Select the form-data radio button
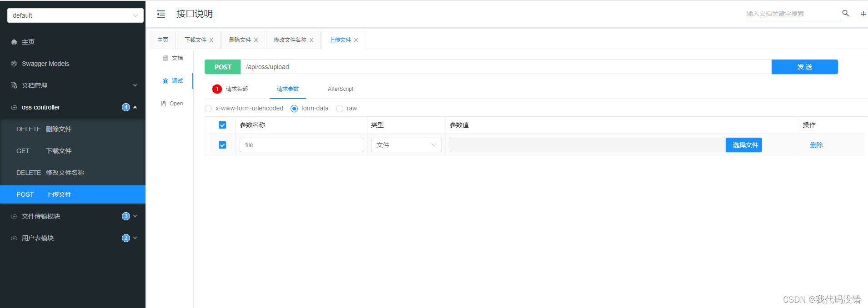 pyautogui.click(x=294, y=109)
